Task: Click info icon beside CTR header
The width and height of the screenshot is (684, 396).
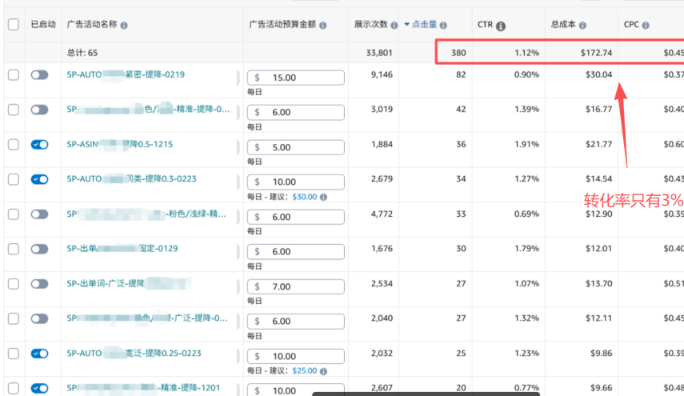Action: pyautogui.click(x=501, y=26)
